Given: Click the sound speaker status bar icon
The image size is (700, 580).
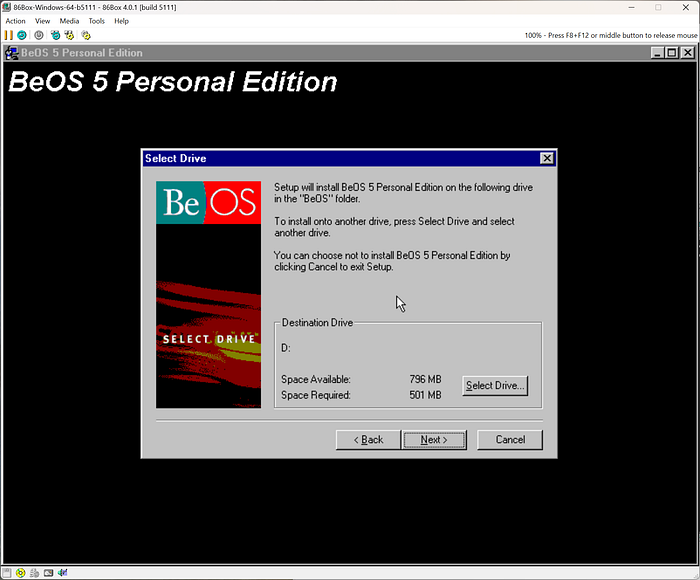Looking at the screenshot, I should coord(62,572).
